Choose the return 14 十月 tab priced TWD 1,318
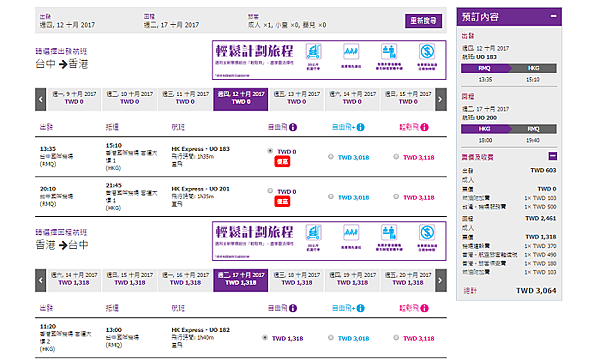The width and height of the screenshot is (600, 362). pos(74,280)
